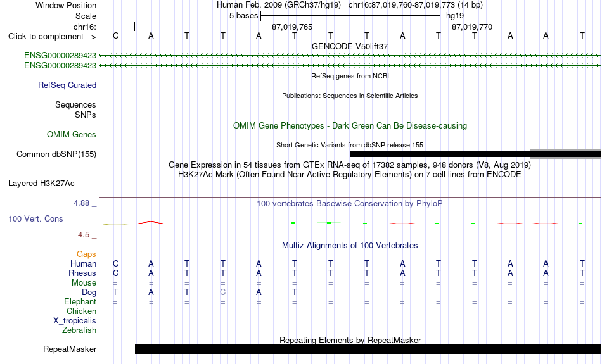Click the 4.88 PhyloP upper value
Screen dimensions: 602x364
(x=82, y=203)
